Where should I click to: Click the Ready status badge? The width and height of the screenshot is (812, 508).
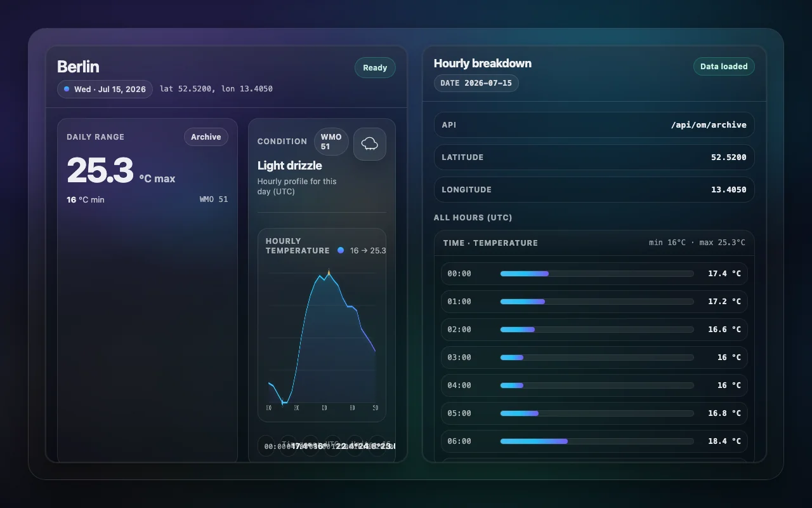click(375, 68)
